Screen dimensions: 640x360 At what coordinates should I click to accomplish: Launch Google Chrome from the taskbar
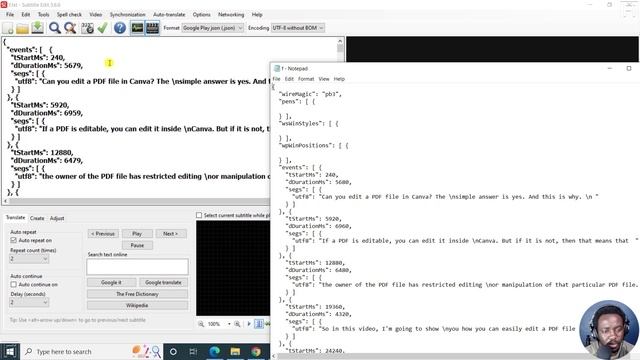click(x=256, y=351)
